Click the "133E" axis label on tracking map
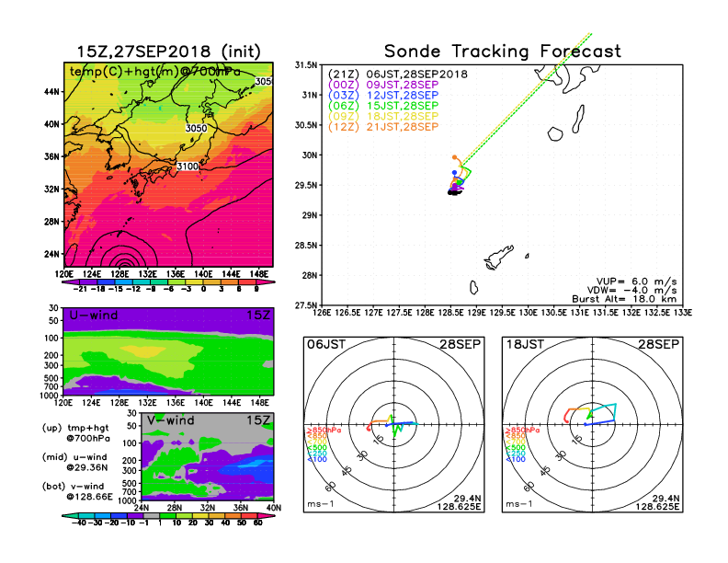Screen dimensions: 728x563 [x=683, y=313]
